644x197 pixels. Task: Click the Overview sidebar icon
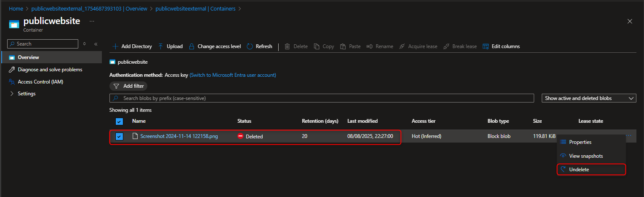click(x=12, y=57)
